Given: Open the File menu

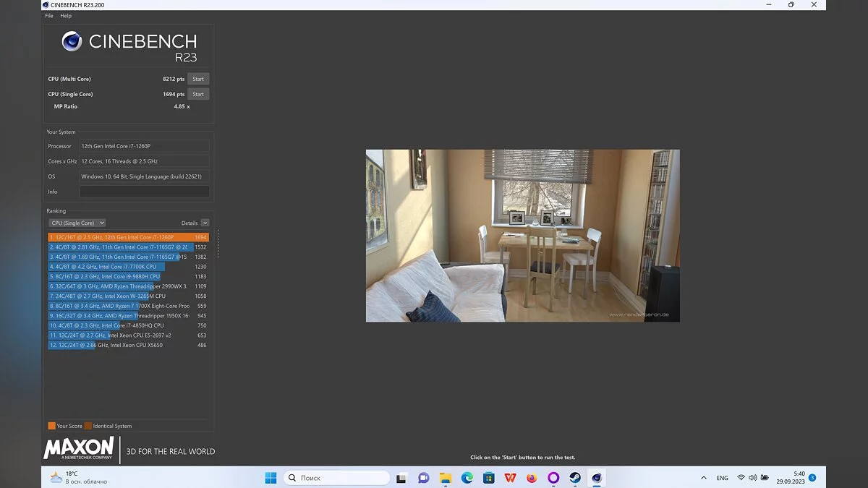Looking at the screenshot, I should (x=48, y=16).
